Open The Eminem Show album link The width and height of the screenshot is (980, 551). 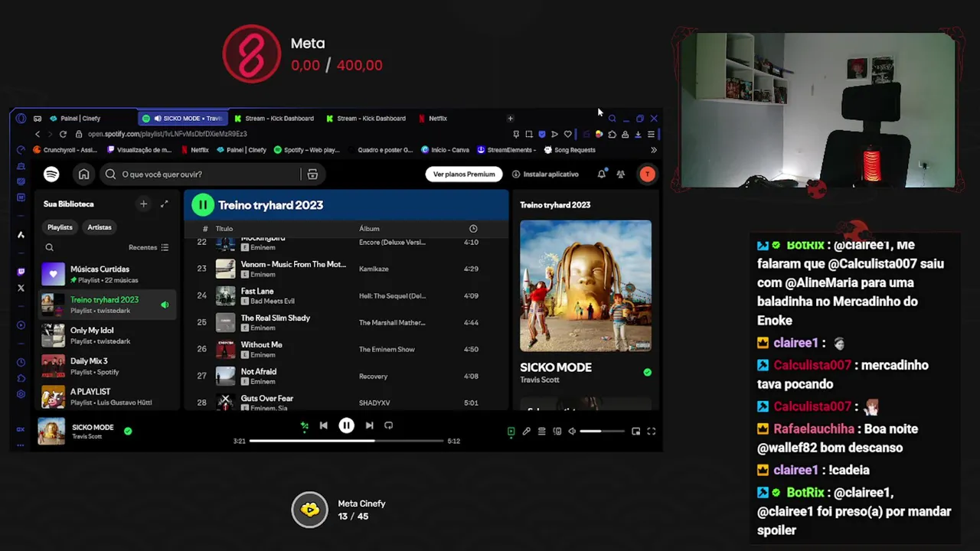pyautogui.click(x=387, y=350)
